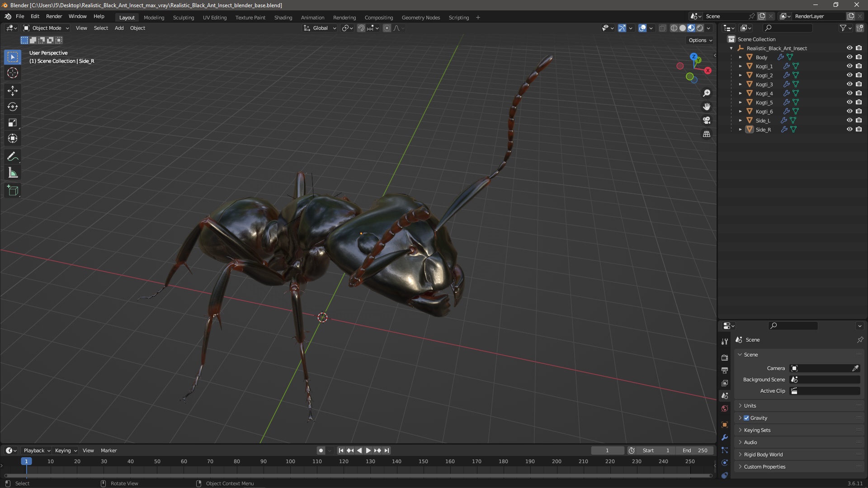Hide Body object in viewport
Screen dimensions: 868x488
[x=849, y=57]
